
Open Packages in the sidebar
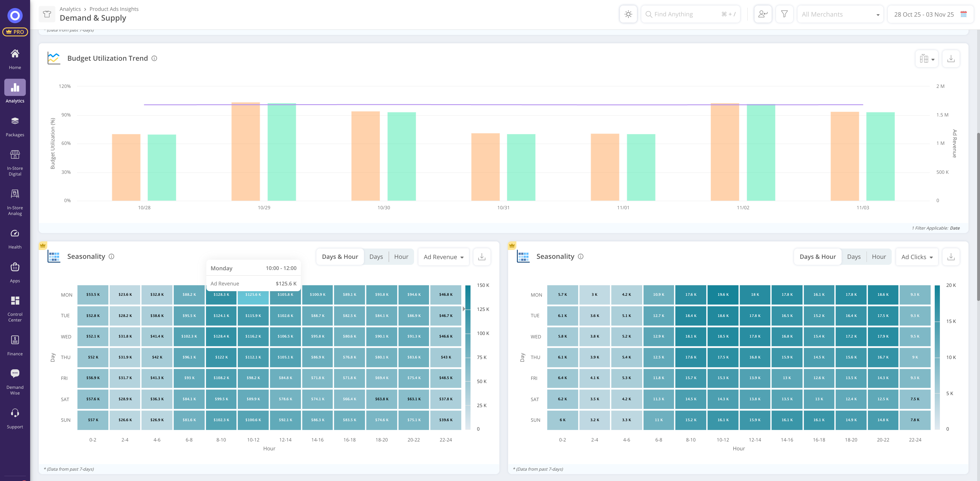point(15,121)
